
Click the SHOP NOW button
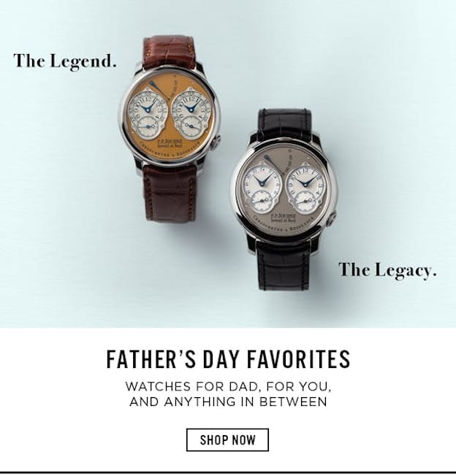coord(227,439)
